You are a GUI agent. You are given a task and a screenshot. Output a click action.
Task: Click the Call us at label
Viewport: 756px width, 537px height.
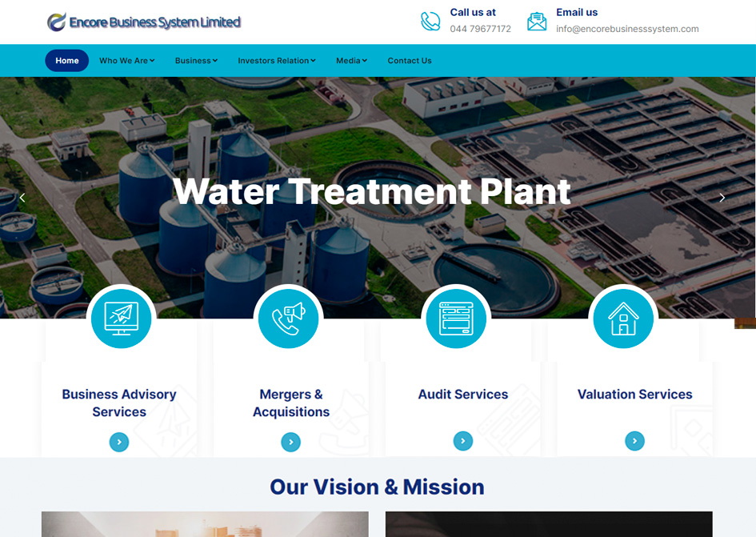473,13
